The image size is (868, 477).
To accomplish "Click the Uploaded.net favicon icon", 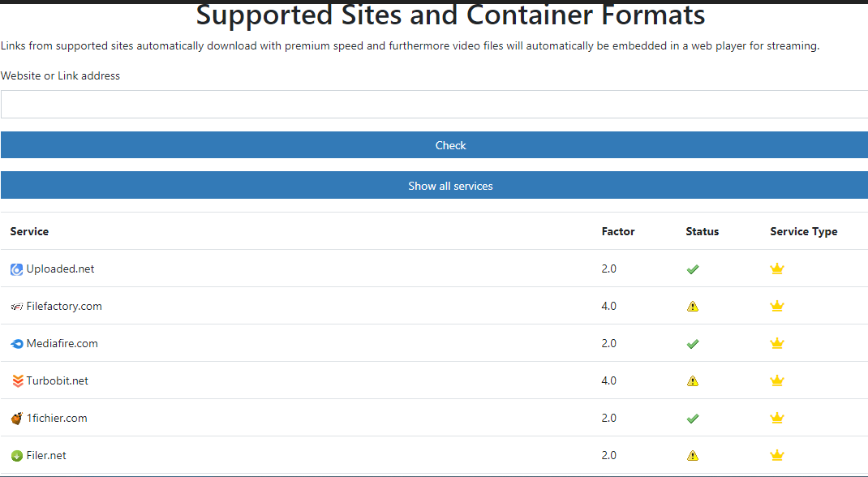I will point(17,269).
